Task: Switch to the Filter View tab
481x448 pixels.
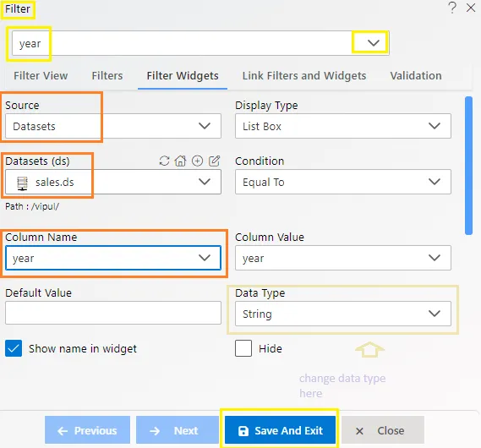Action: (x=41, y=76)
